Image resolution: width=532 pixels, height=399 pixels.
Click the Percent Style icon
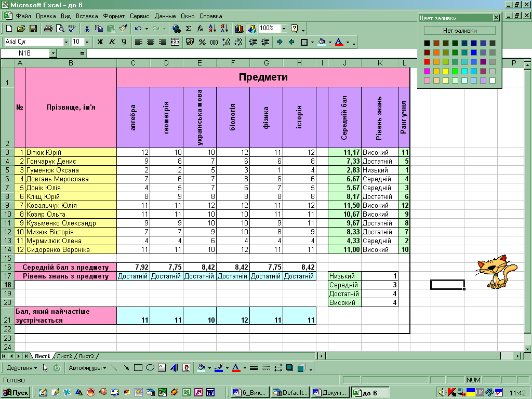tap(202, 42)
